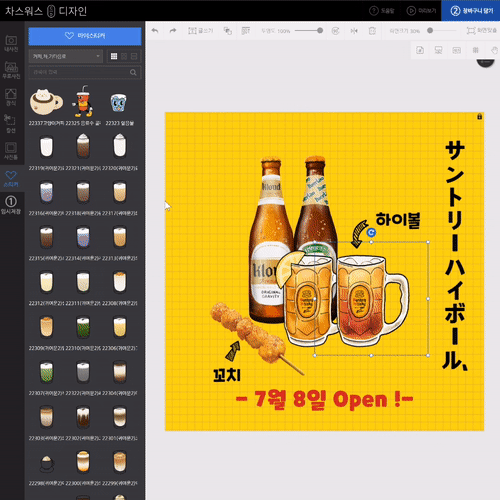Expand the sticker category dropdown
The height and width of the screenshot is (500, 500).
tap(65, 56)
